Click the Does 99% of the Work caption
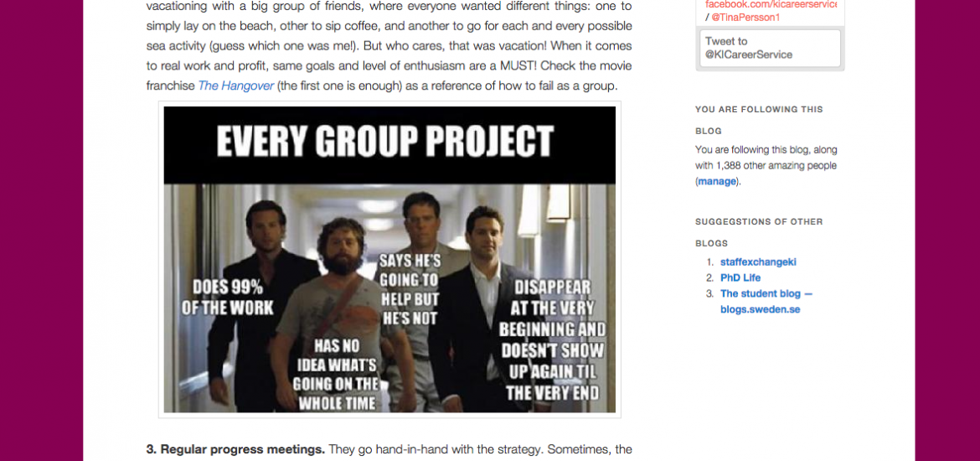 [228, 298]
